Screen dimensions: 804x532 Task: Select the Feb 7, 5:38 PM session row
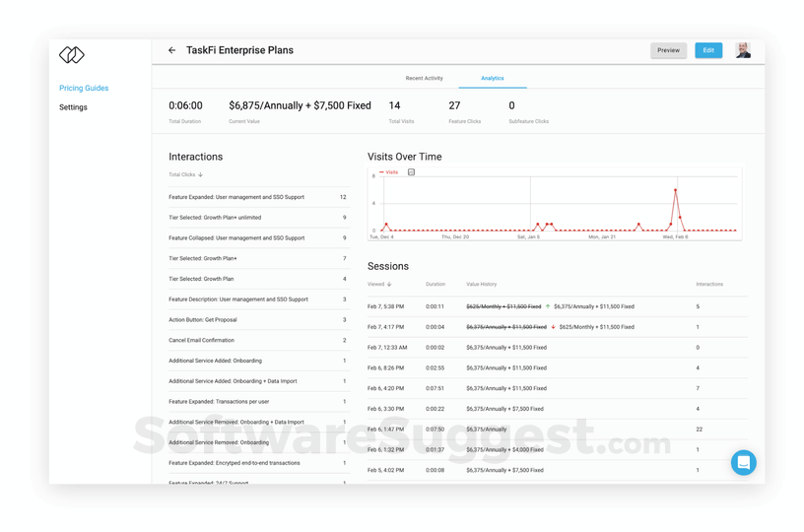point(557,306)
